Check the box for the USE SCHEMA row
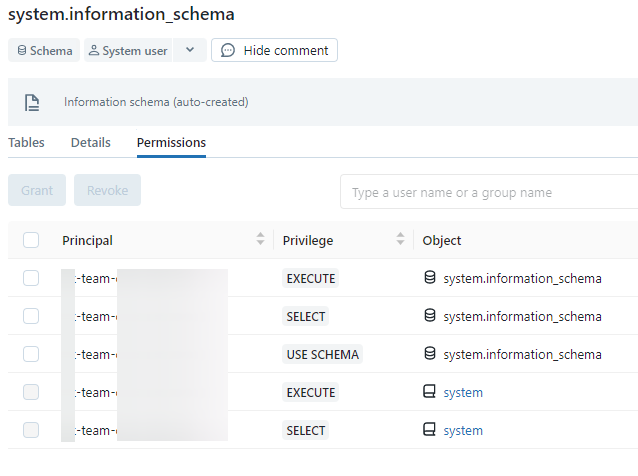The width and height of the screenshot is (638, 476). [x=31, y=354]
